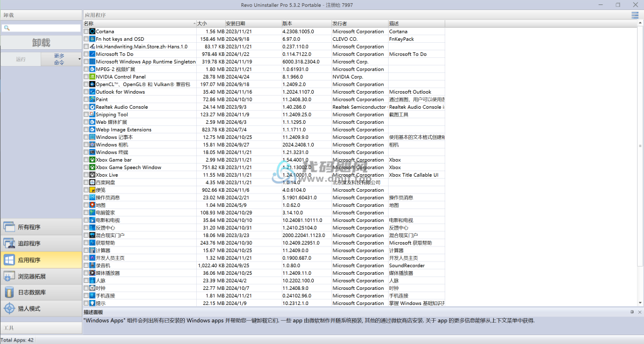Tick the Microsoft To Do checkbox

click(x=86, y=54)
